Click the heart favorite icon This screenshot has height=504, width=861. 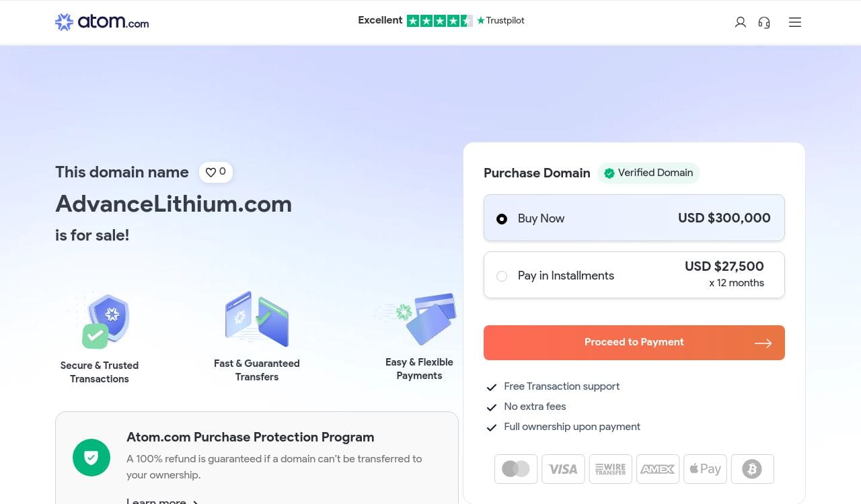pyautogui.click(x=211, y=172)
